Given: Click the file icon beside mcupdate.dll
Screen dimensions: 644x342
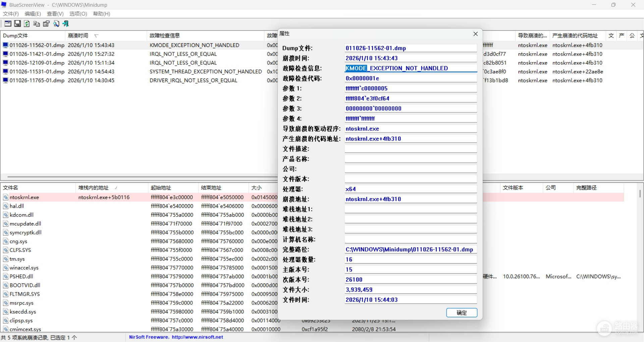Looking at the screenshot, I should [x=6, y=224].
